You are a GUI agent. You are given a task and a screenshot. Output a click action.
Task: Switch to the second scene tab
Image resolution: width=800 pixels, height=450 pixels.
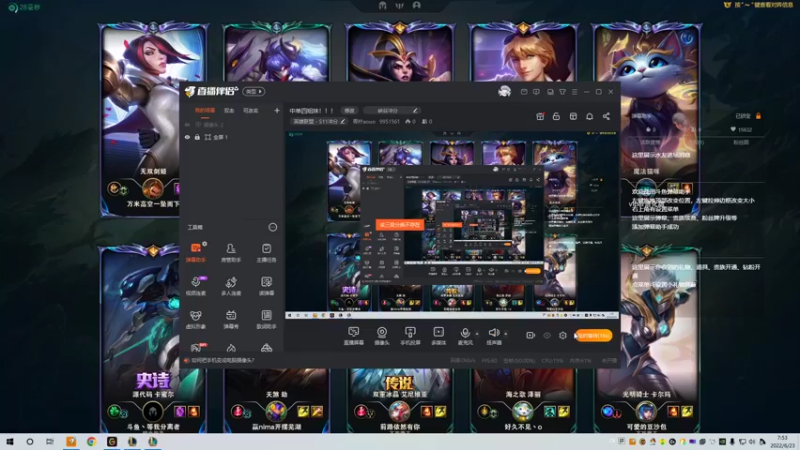pos(229,110)
